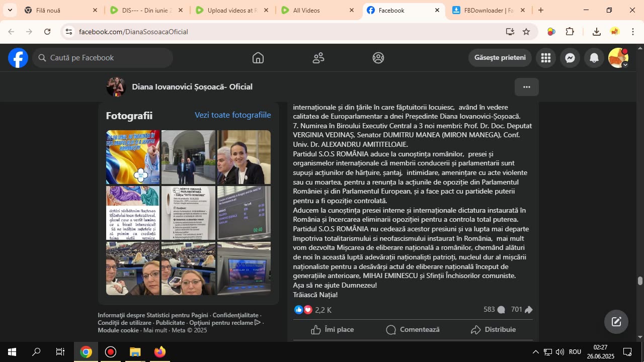Click the address bar URL
The image size is (644, 362).
[133, 32]
